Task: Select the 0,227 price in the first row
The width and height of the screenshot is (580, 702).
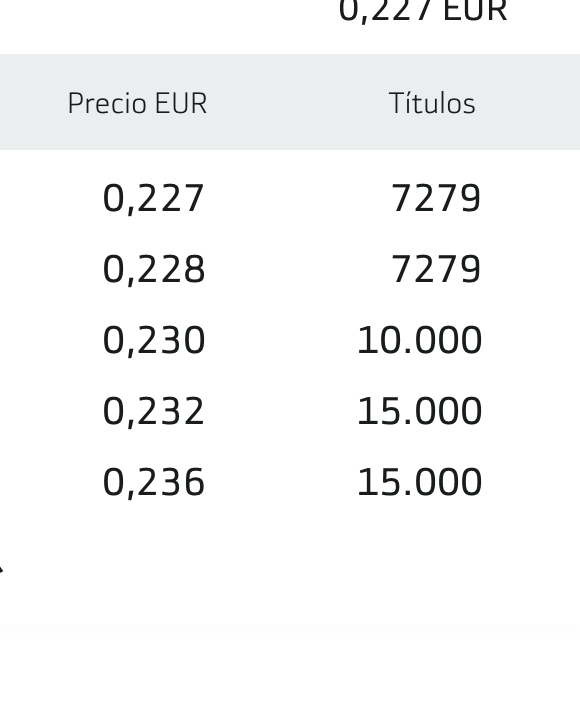Action: pyautogui.click(x=154, y=198)
